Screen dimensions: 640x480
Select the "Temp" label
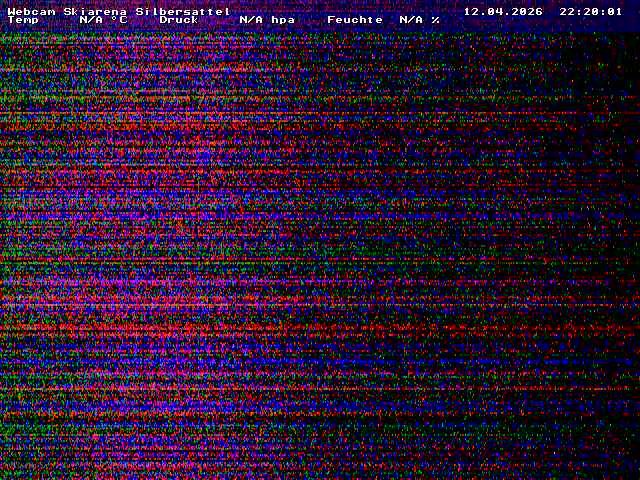coord(23,20)
